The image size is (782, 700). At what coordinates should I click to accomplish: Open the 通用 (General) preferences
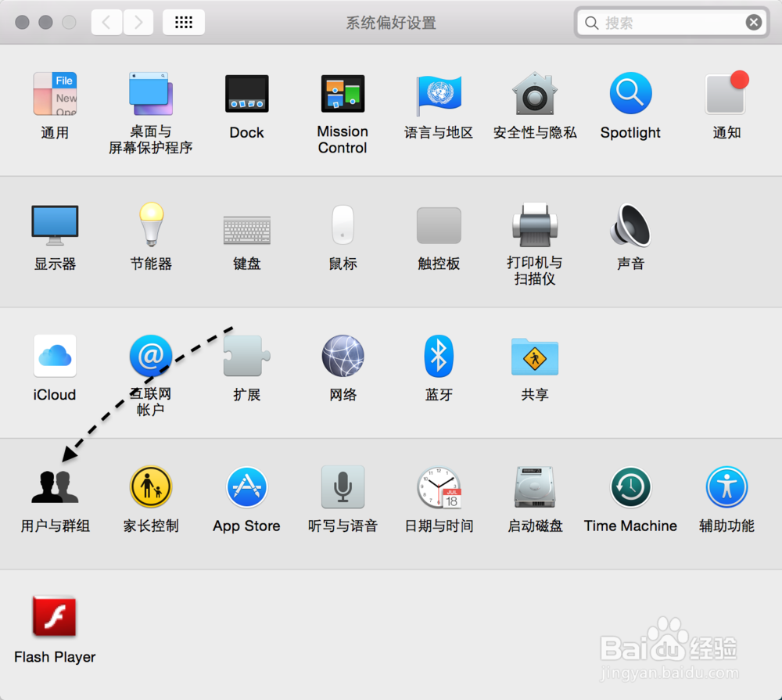55,94
